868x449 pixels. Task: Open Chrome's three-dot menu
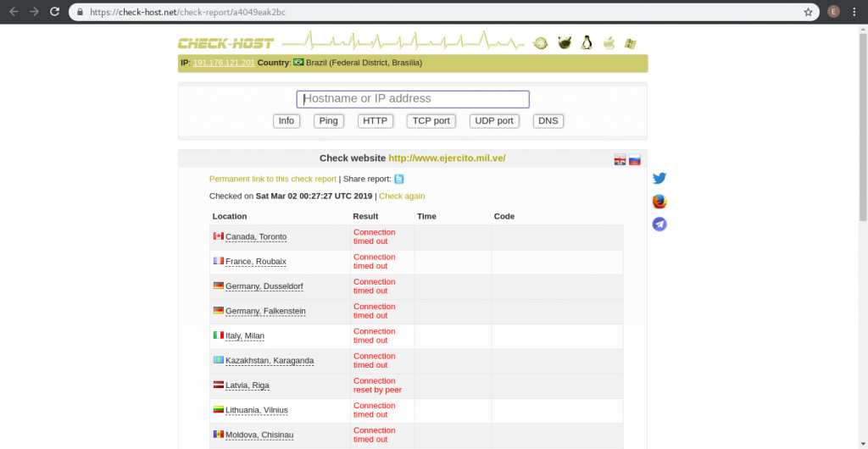[x=855, y=12]
